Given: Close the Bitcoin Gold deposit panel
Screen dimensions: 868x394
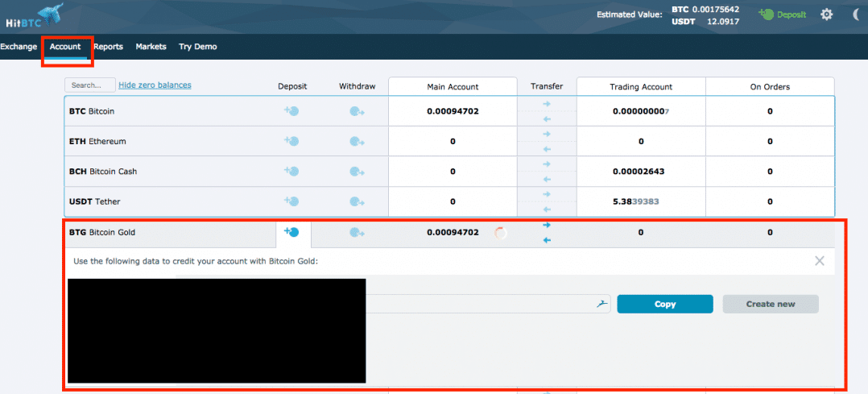Looking at the screenshot, I should pyautogui.click(x=820, y=260).
